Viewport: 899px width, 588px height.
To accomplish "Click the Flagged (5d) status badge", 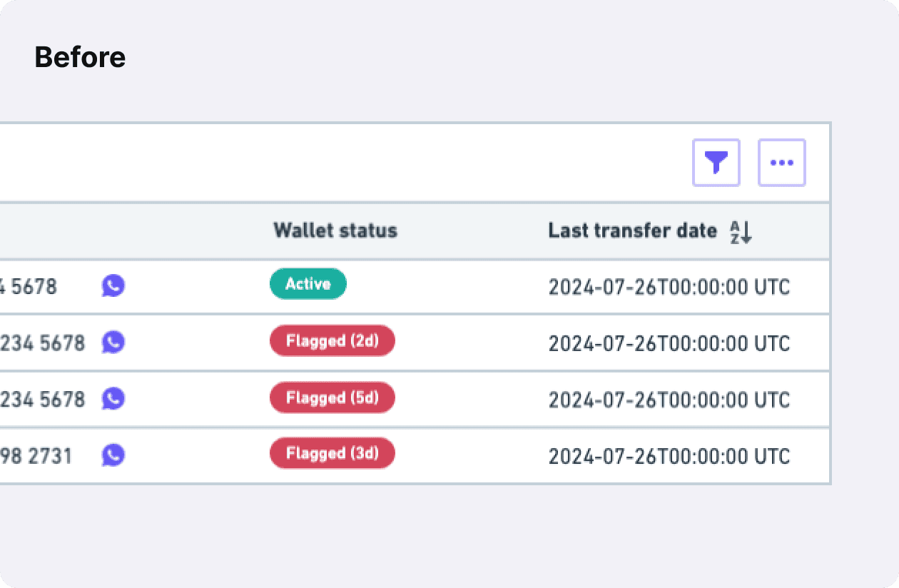I will pyautogui.click(x=332, y=397).
